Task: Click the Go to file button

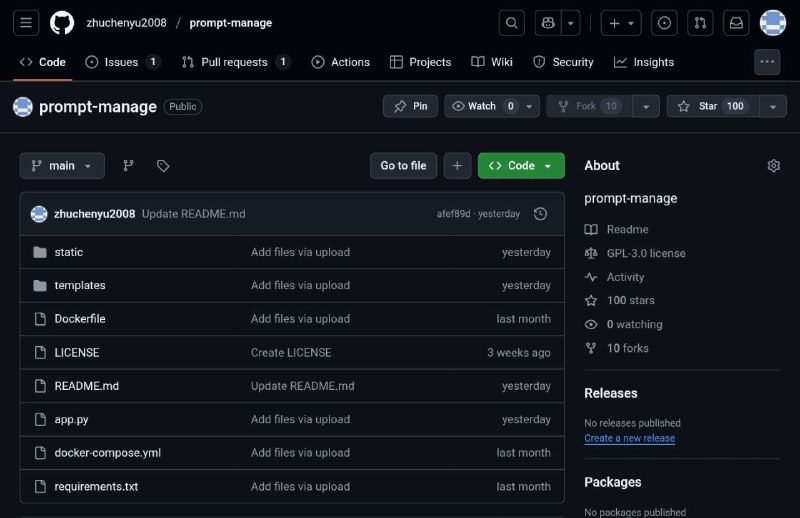Action: [403, 166]
